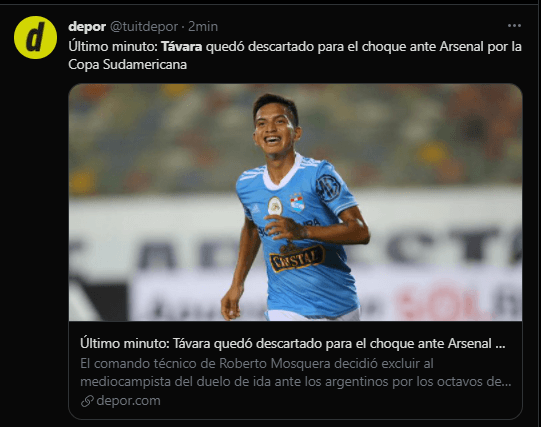Open the card headline Último minuto: Távara

pyautogui.click(x=293, y=344)
